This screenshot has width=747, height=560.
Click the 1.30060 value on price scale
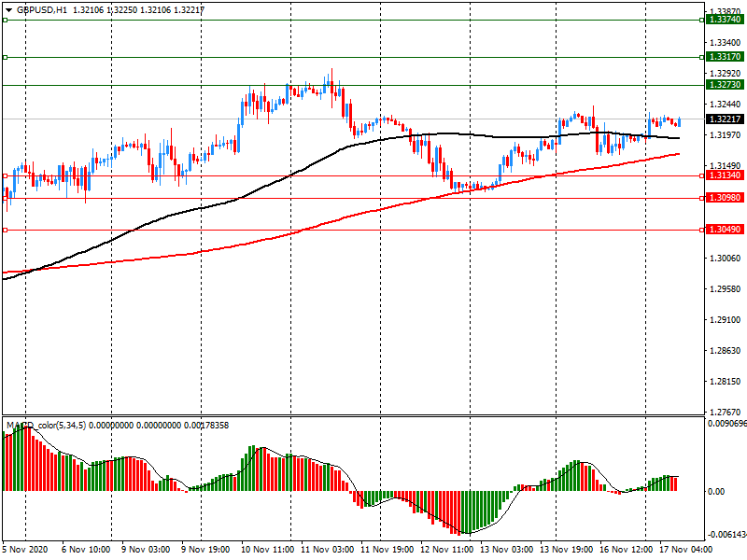724,259
